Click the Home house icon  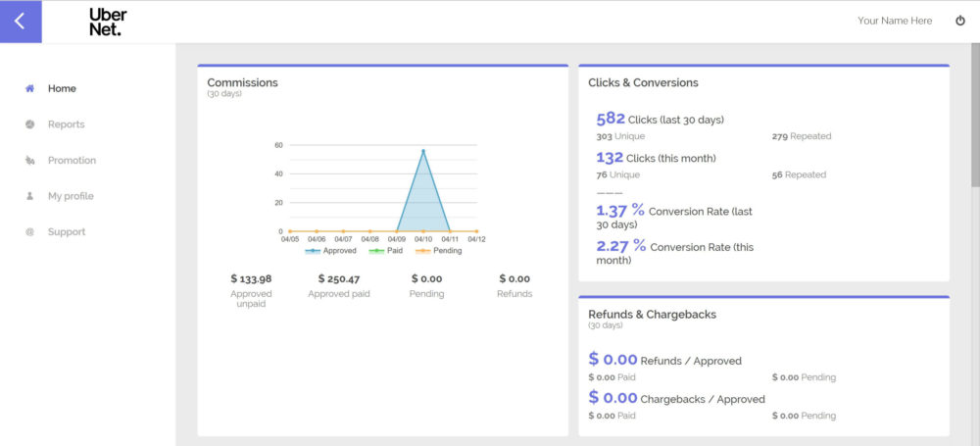(29, 89)
